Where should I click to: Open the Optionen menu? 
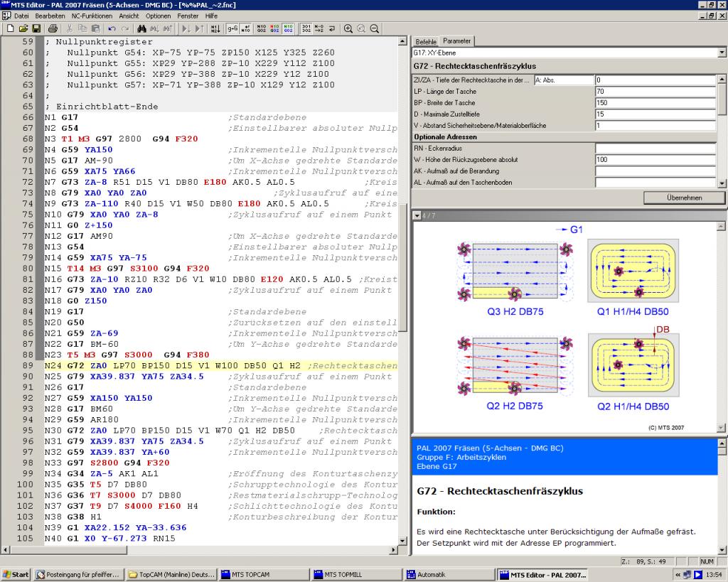pos(159,16)
